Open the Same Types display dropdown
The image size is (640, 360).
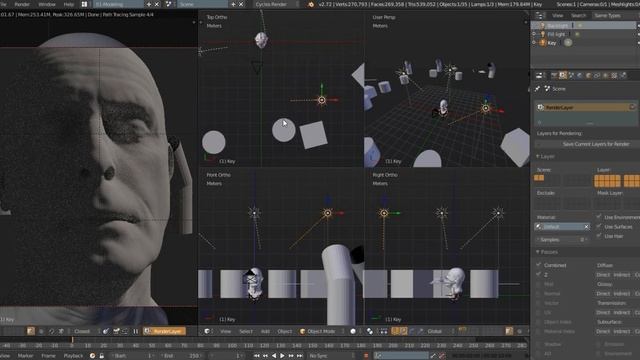615,16
